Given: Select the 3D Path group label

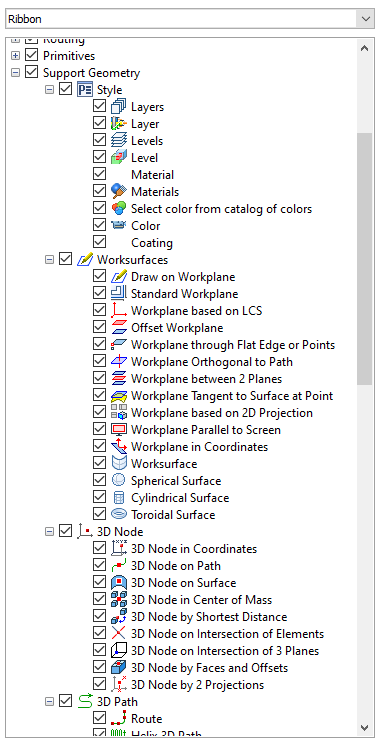Looking at the screenshot, I should [117, 702].
